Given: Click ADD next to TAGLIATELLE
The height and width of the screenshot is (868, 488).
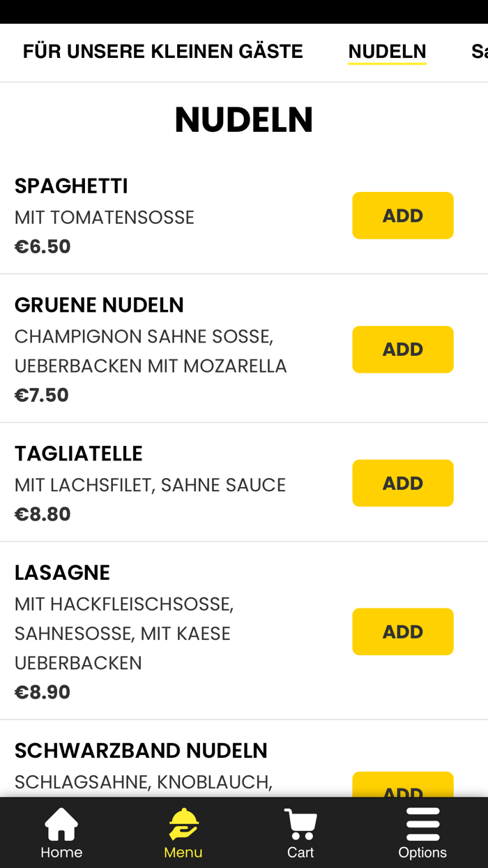Looking at the screenshot, I should (x=403, y=482).
